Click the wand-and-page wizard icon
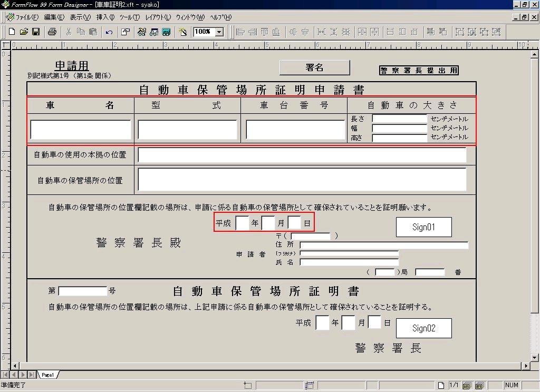This screenshot has height=392, width=540. click(x=182, y=32)
